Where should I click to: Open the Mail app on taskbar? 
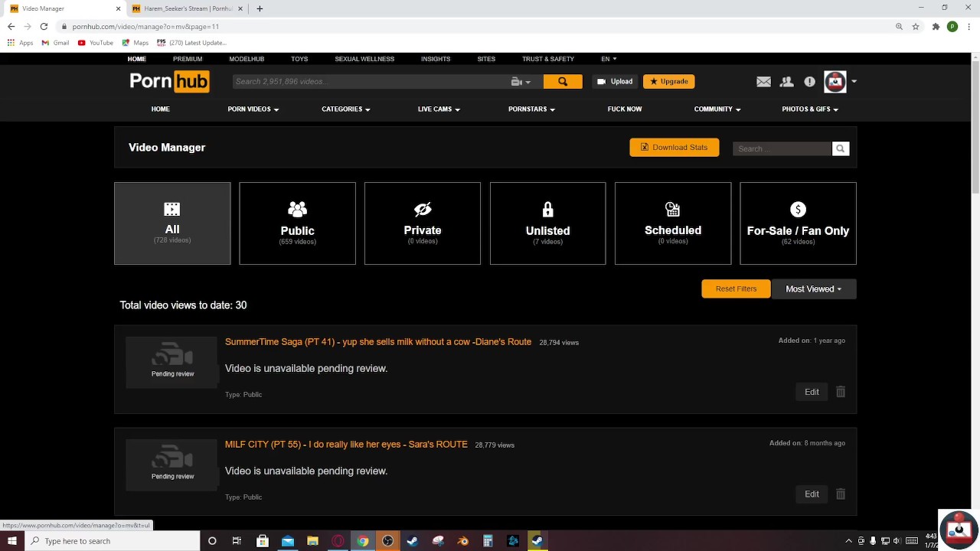(288, 541)
